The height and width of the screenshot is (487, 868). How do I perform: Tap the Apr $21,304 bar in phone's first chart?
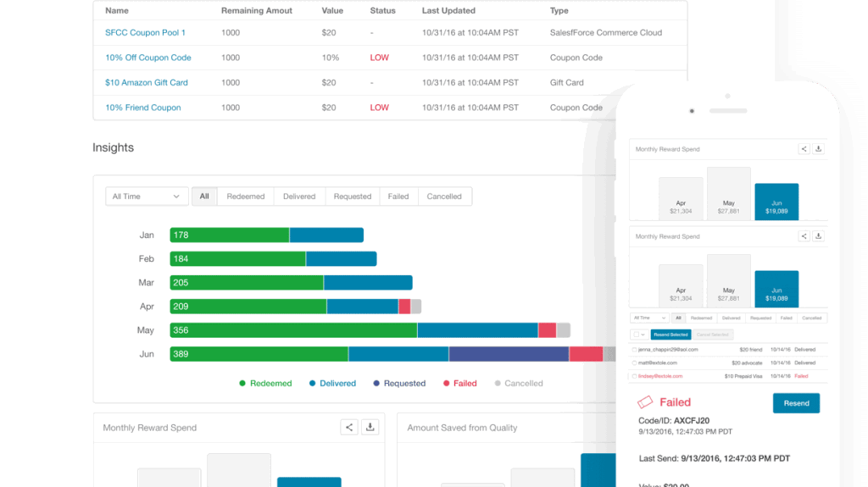[681, 199]
